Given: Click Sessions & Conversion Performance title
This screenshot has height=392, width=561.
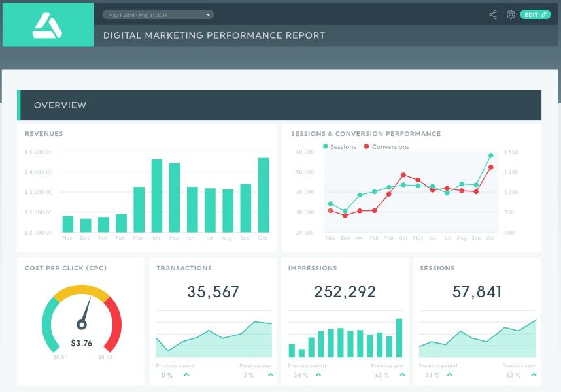Looking at the screenshot, I should [365, 134].
